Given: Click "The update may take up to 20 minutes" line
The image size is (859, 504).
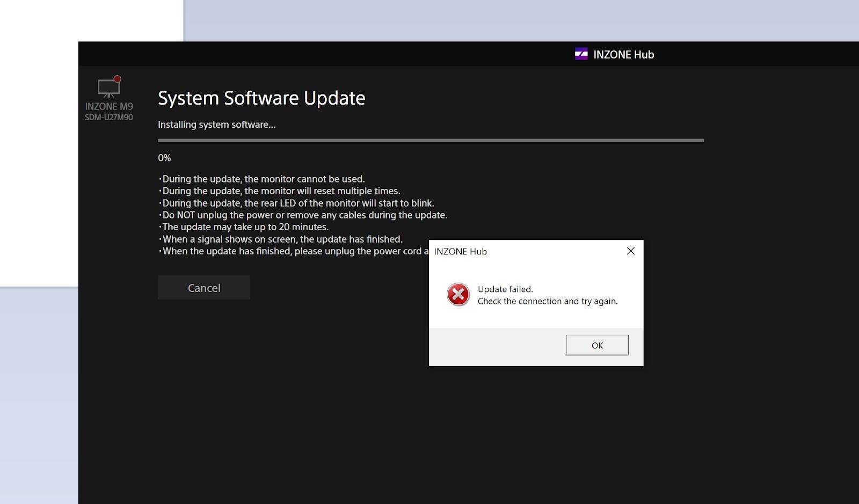Looking at the screenshot, I should (244, 227).
